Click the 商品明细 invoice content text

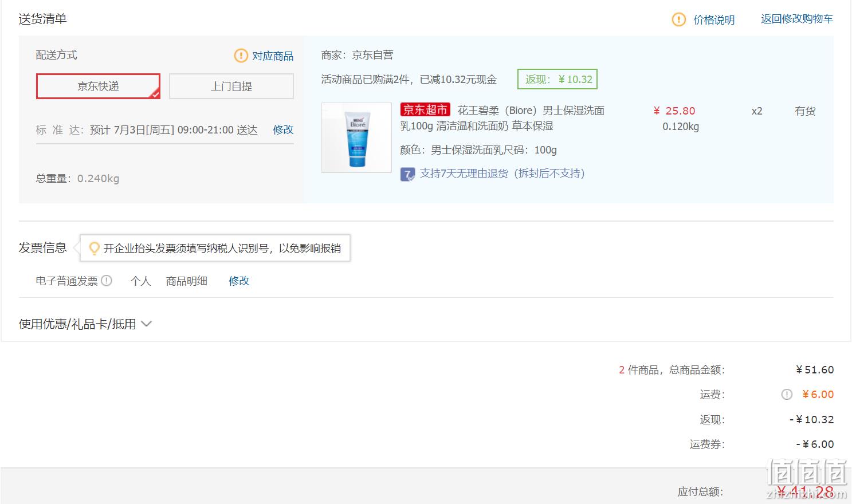point(187,281)
